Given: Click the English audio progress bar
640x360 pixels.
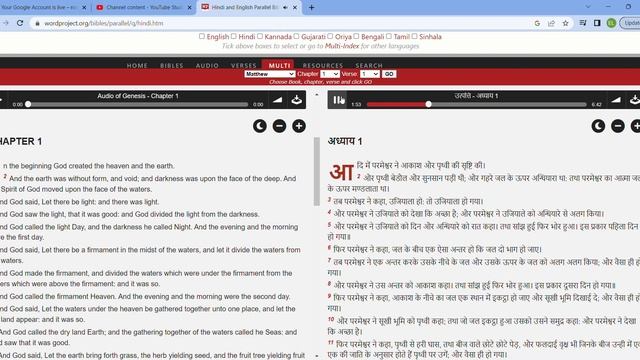Looking at the screenshot, I should tap(138, 104).
